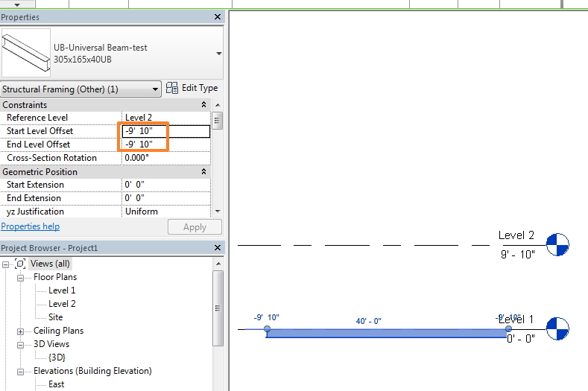Click the properties list scrollbar thumb
Screen dimensions: 588x391
[x=217, y=121]
